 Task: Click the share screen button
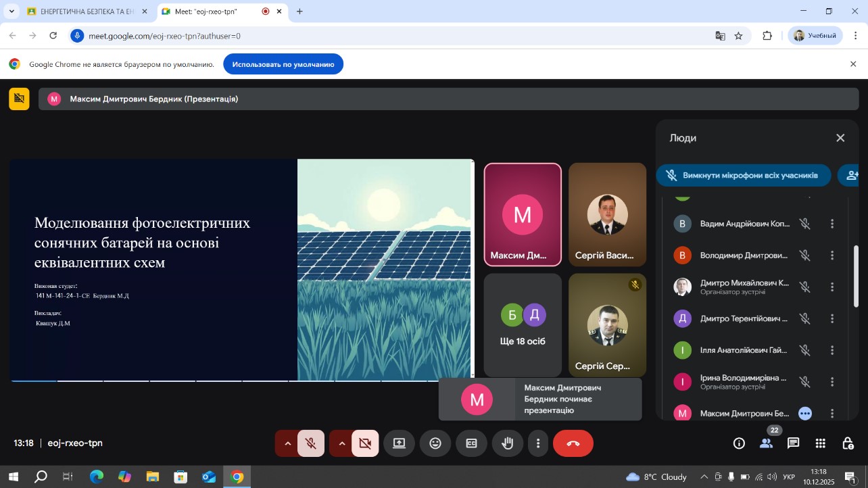coord(399,443)
